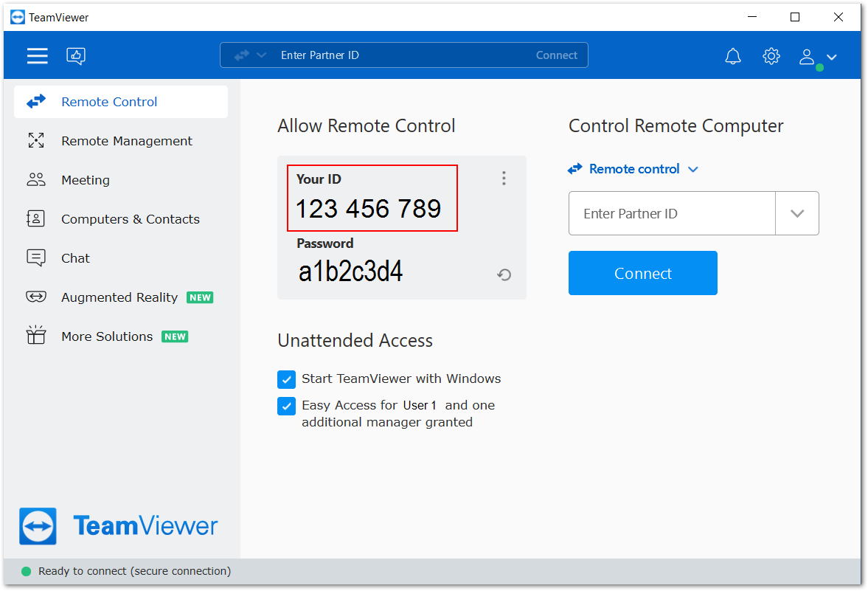Click the Enter Partner ID field under Control Remote Computer
The height and width of the screenshot is (591, 868).
coord(671,214)
